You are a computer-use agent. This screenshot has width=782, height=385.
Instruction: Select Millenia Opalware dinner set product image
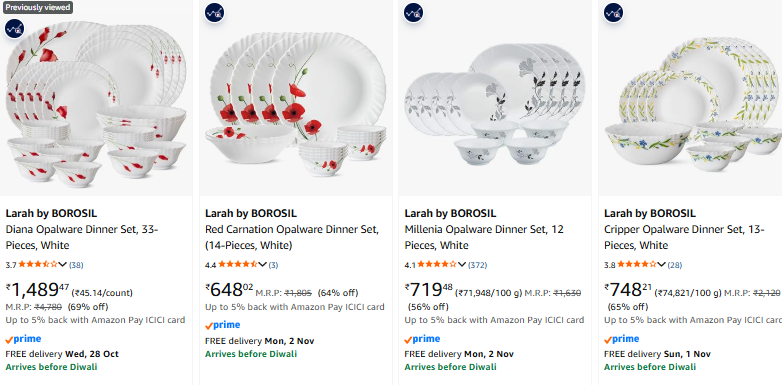(495, 98)
